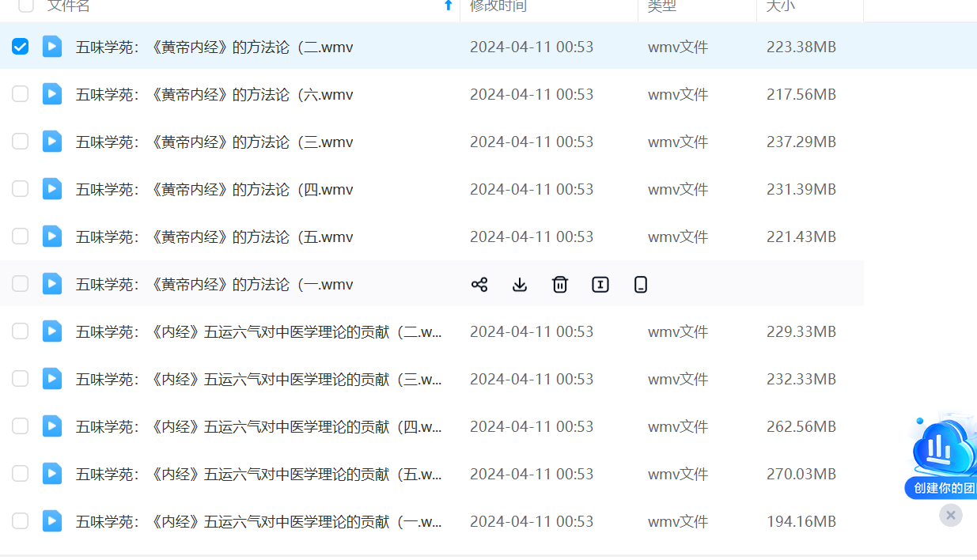Click the rename icon in the hovered row
Viewport: 977px width, 560px height.
coord(600,285)
